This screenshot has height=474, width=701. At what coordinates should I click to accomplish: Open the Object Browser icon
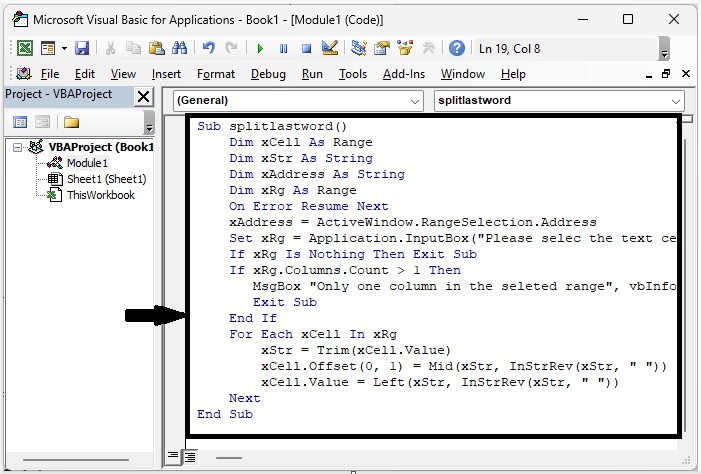tap(405, 48)
